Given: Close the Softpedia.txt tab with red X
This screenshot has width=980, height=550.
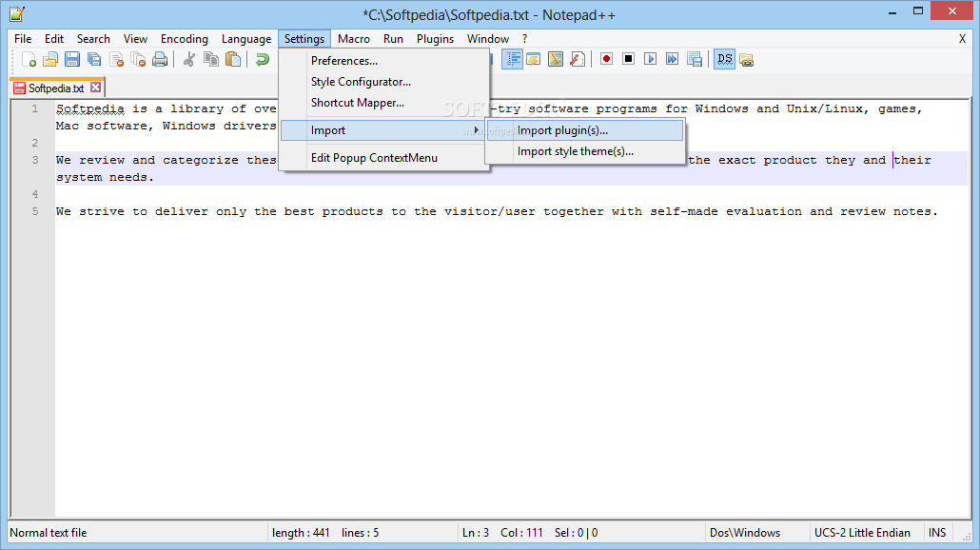Looking at the screenshot, I should click(x=96, y=88).
